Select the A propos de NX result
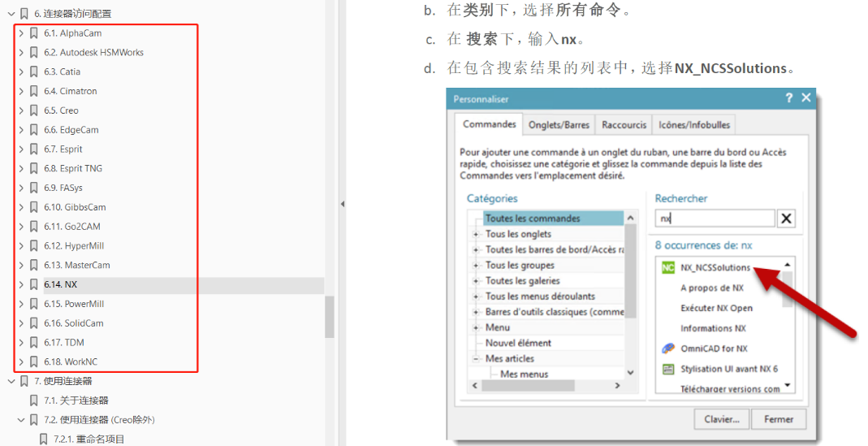 (x=712, y=288)
